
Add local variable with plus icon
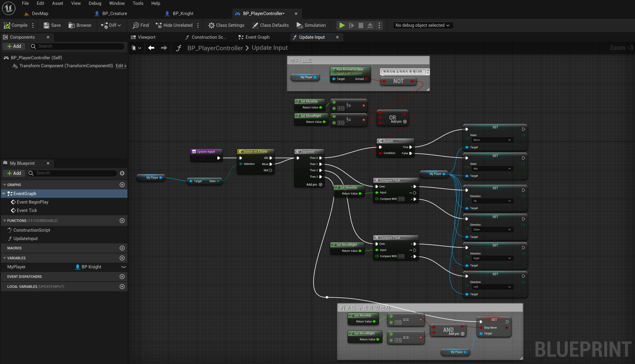pos(122,287)
